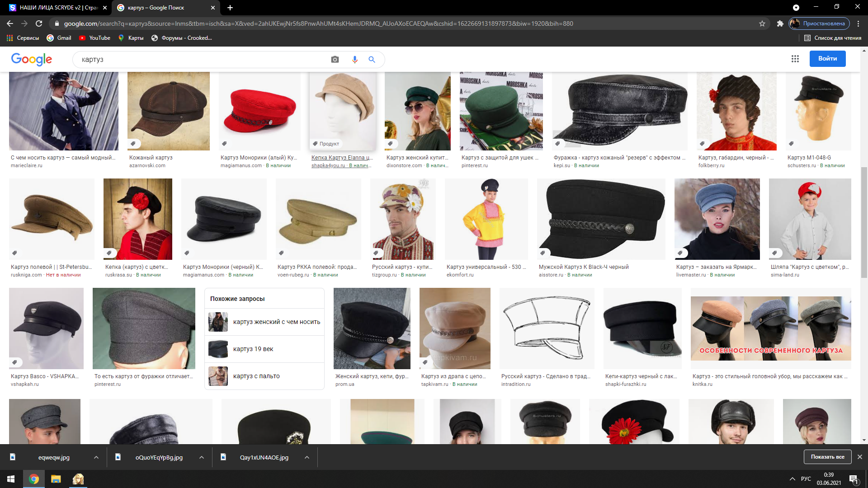Image resolution: width=868 pixels, height=488 pixels.
Task: Click the search by image camera icon
Action: [335, 60]
